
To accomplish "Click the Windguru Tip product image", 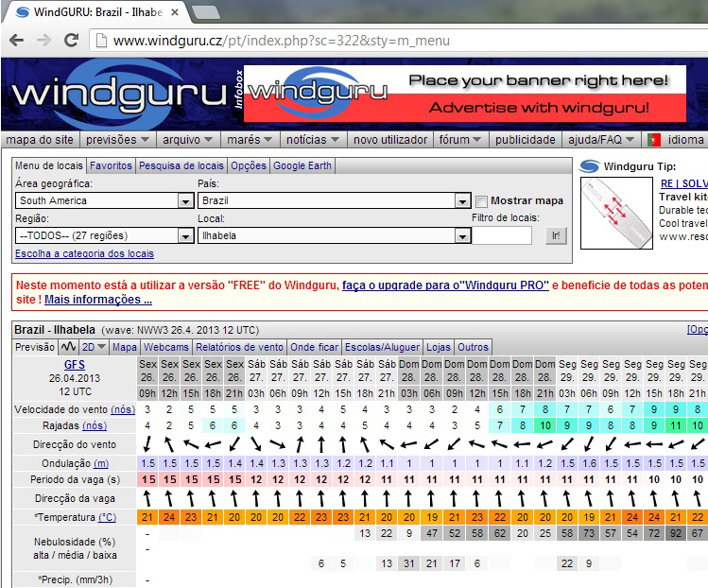I will click(x=616, y=213).
